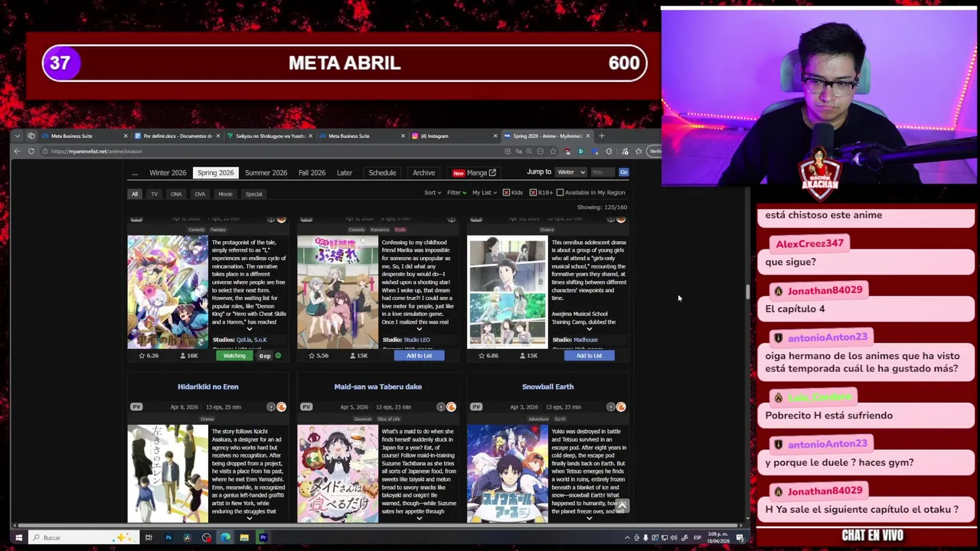This screenshot has width=980, height=551.
Task: Open the Schedule page
Action: click(382, 173)
